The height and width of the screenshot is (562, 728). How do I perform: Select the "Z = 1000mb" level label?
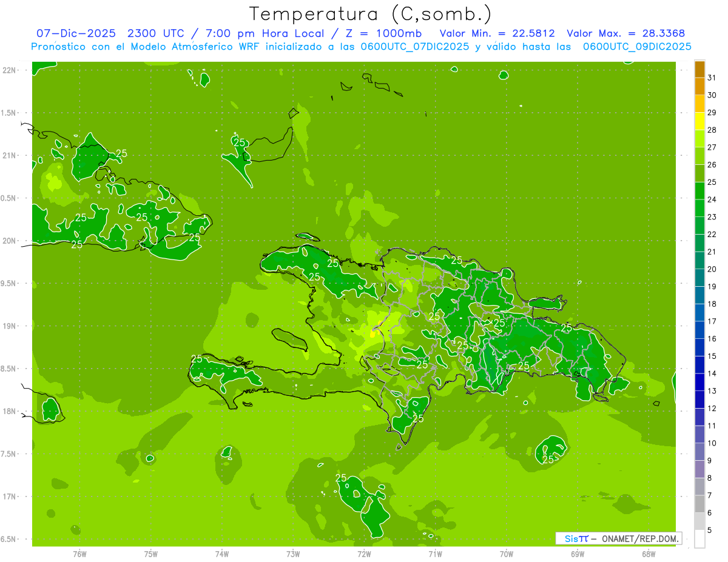pos(382,33)
